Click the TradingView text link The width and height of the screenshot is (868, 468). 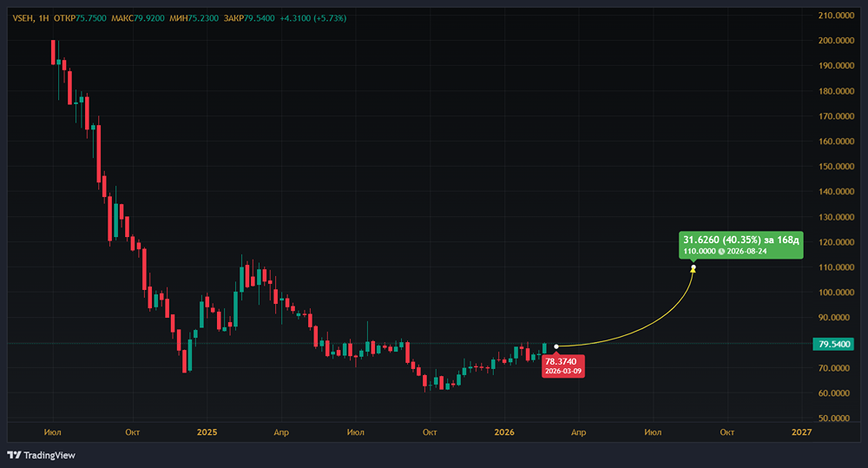click(x=49, y=455)
